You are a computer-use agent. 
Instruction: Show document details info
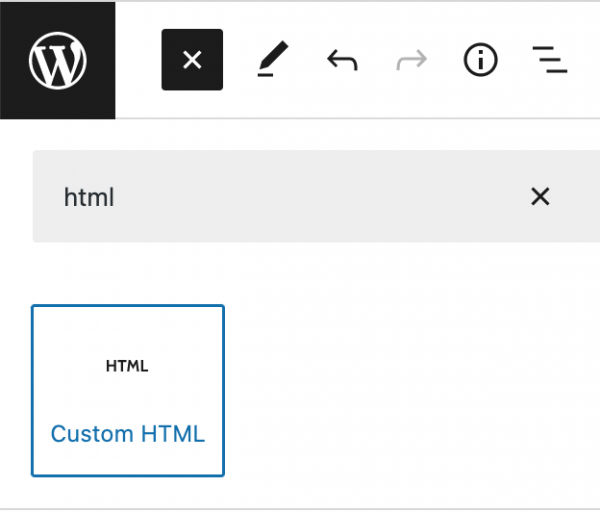pos(480,60)
